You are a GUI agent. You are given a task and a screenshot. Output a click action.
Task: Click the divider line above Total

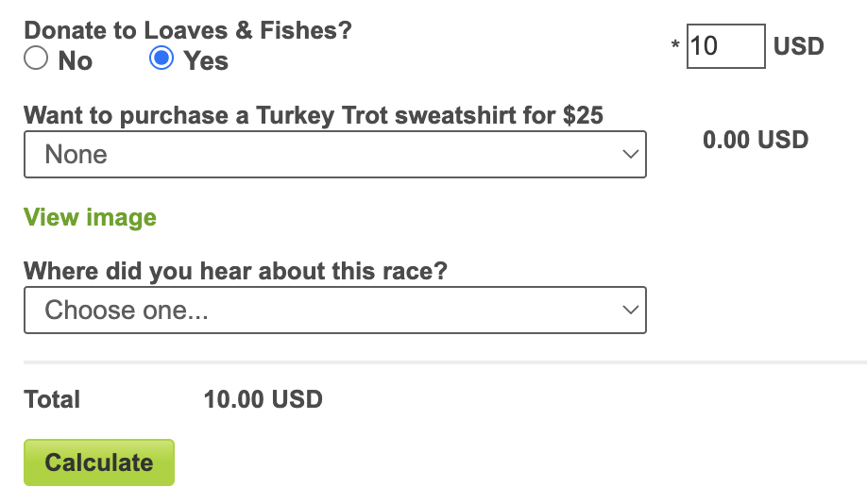click(x=444, y=362)
